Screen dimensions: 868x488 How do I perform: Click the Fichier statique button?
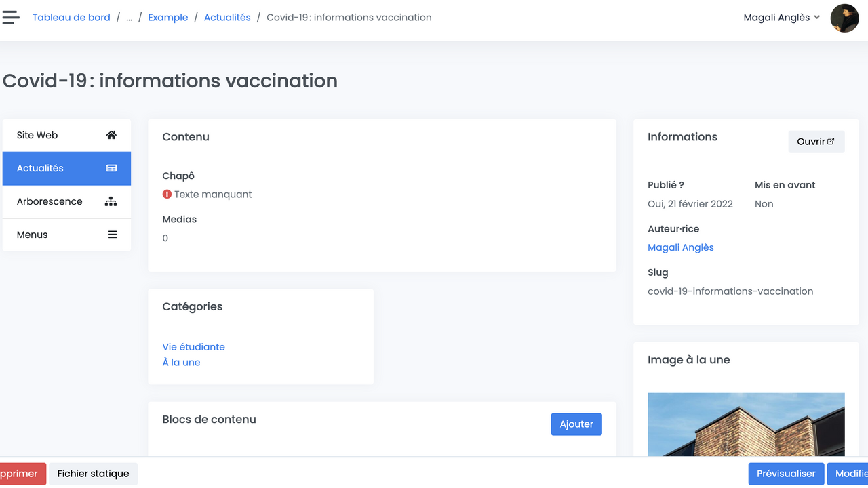click(x=93, y=474)
